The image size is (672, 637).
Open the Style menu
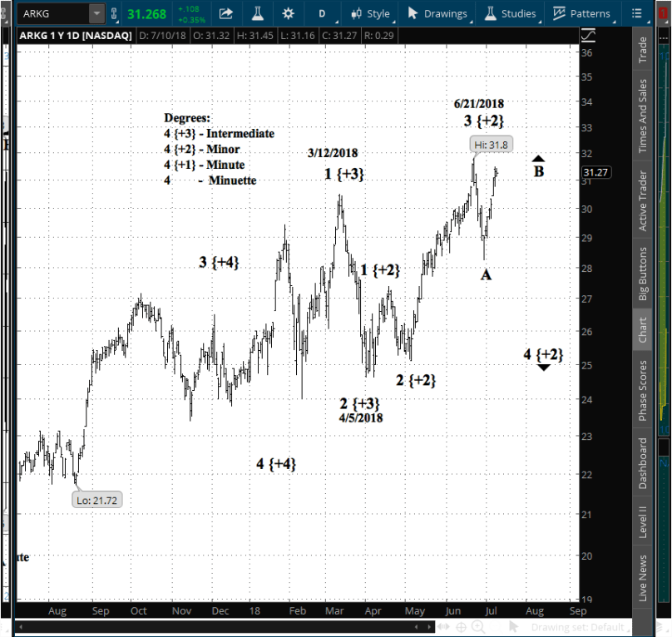[x=370, y=13]
